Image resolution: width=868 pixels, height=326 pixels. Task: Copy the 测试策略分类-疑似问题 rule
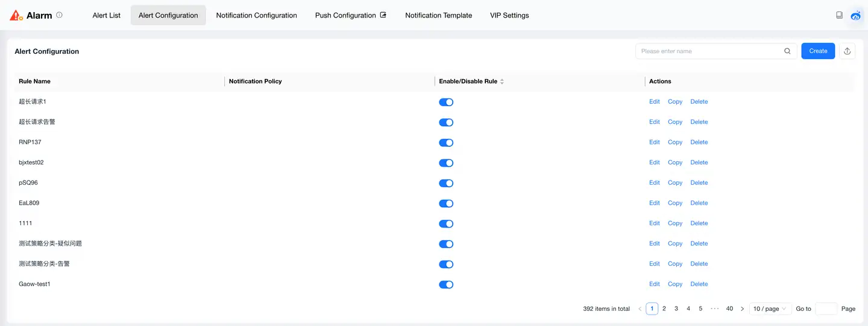(675, 244)
